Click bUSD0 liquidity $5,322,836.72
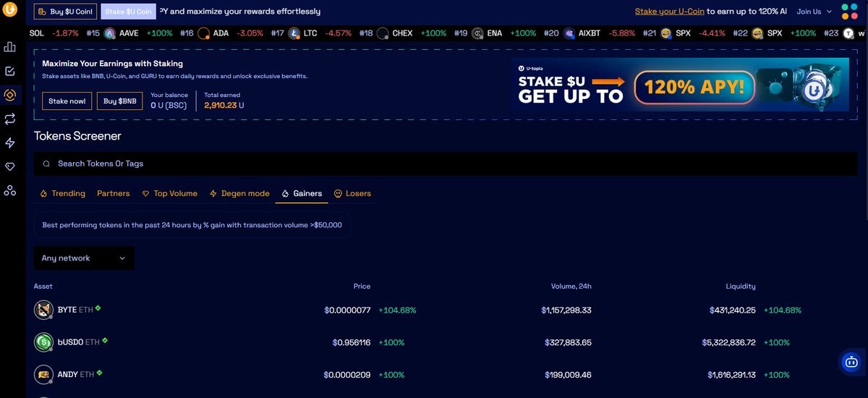The image size is (868, 398). click(x=729, y=343)
